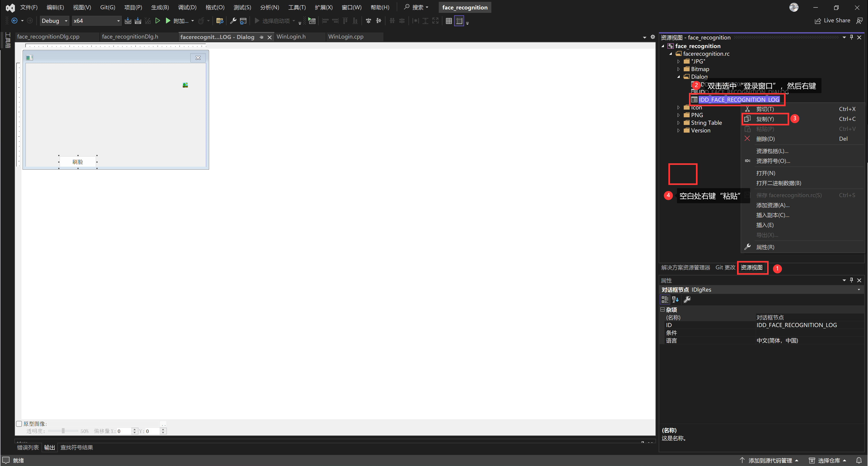The image size is (868, 466).
Task: Expand the String Table resource folder
Action: (679, 123)
